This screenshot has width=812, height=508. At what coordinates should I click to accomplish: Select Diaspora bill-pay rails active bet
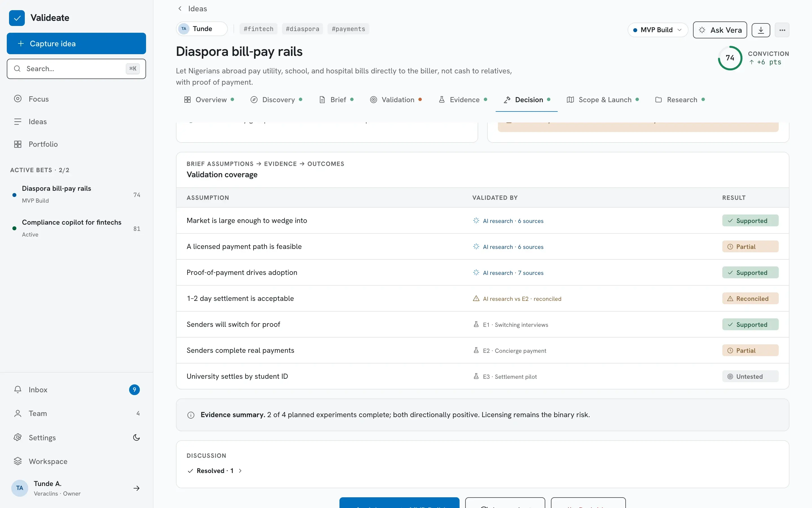coord(76,194)
